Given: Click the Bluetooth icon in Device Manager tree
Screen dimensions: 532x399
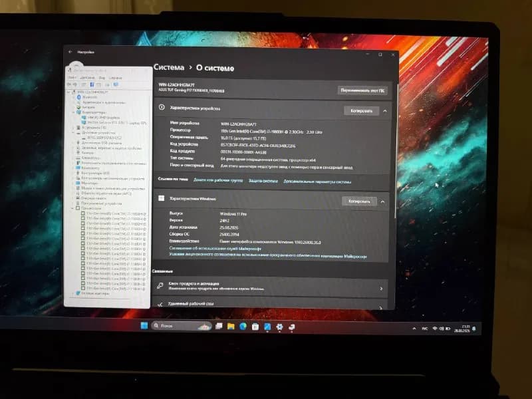Looking at the screenshot, I should 78,97.
